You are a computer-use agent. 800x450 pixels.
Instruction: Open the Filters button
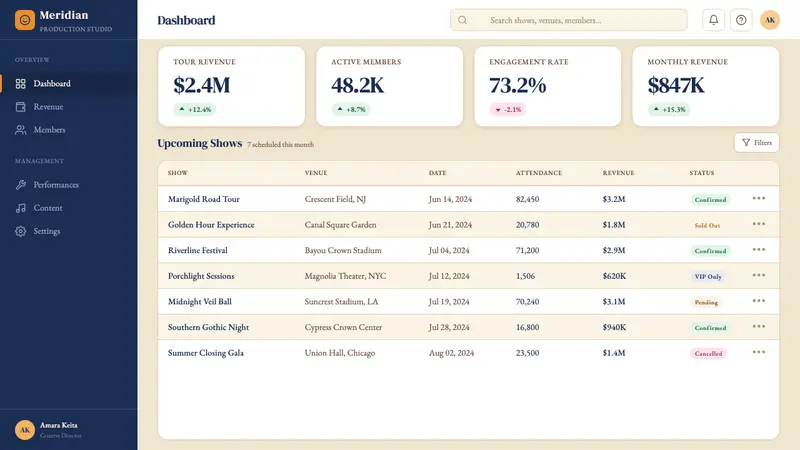tap(757, 143)
